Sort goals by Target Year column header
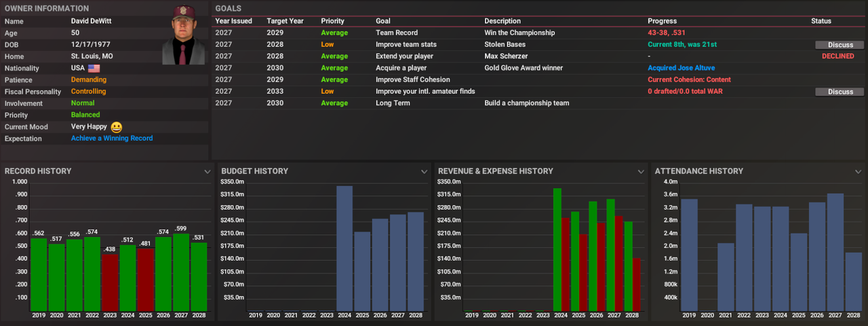This screenshot has width=868, height=326. tap(285, 21)
